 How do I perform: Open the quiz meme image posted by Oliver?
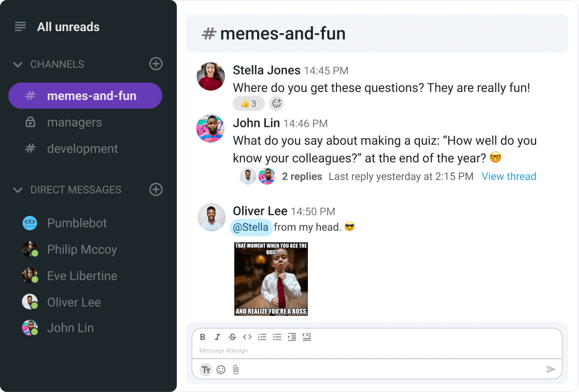(x=271, y=279)
